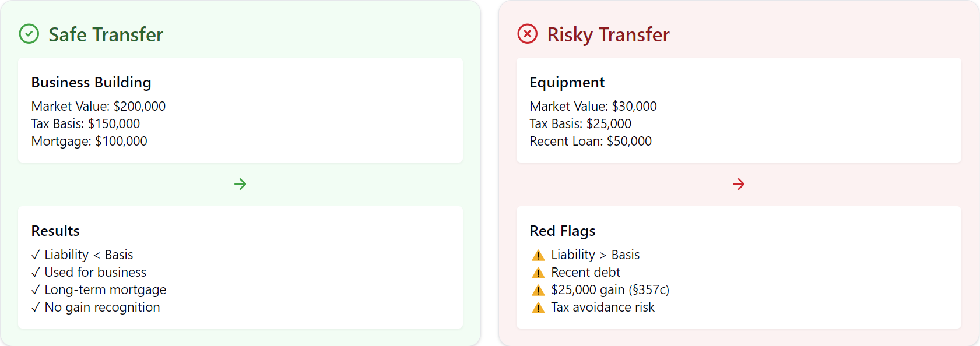Screen dimensions: 980x346
Task: Click the Business Building card title
Action: 91,82
